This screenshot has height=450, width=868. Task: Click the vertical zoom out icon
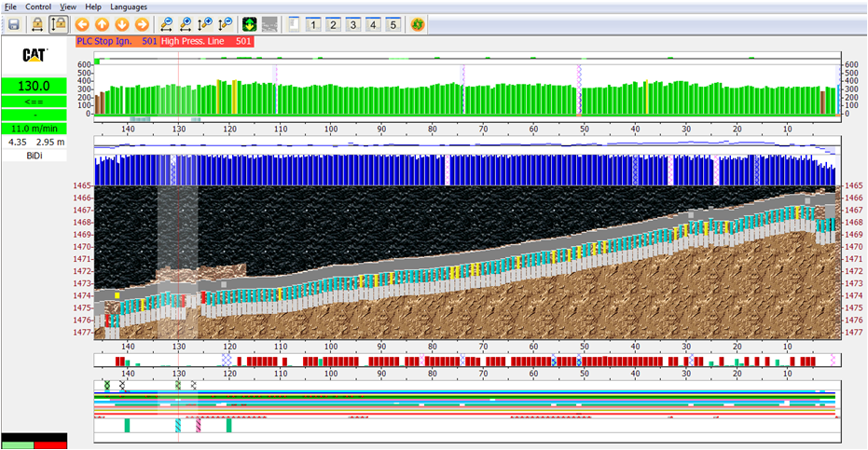click(x=226, y=24)
